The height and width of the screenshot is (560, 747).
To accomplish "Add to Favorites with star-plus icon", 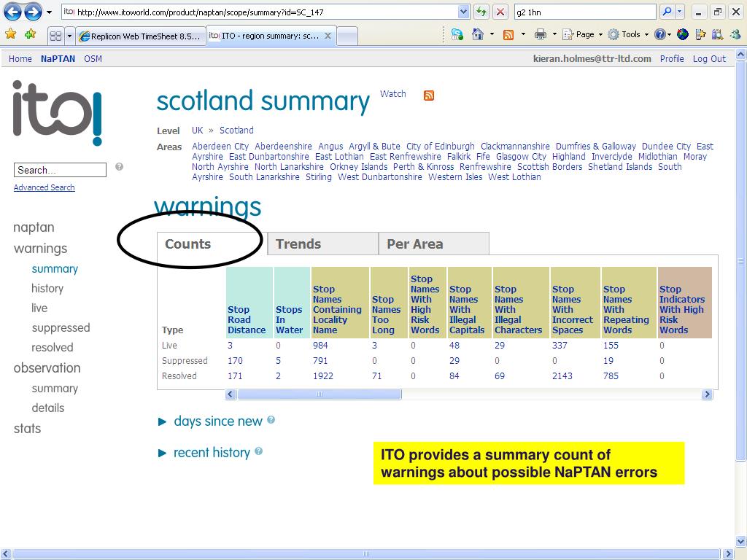I will [x=31, y=34].
